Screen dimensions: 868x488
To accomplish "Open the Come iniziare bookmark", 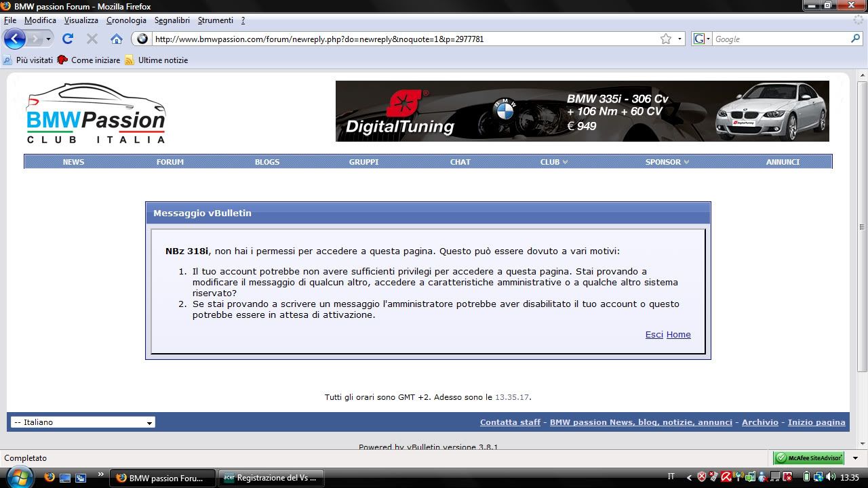I will (89, 60).
